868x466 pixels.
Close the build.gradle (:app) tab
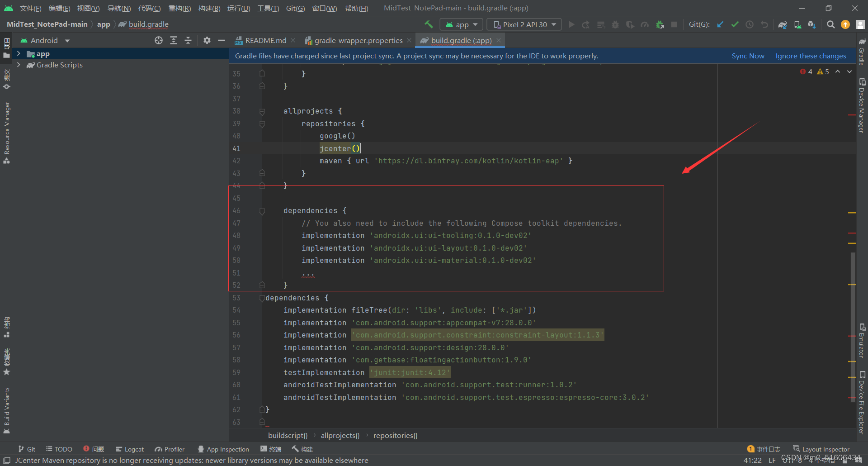click(499, 40)
